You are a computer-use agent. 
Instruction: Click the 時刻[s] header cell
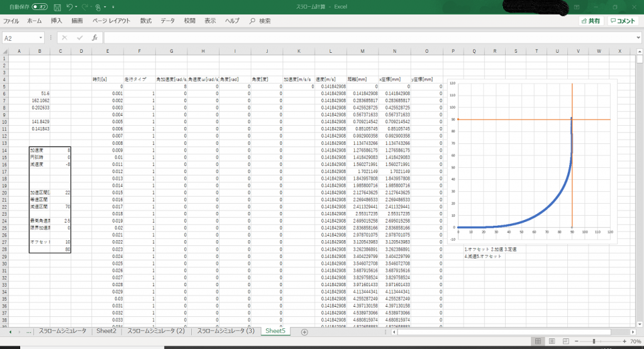point(108,79)
